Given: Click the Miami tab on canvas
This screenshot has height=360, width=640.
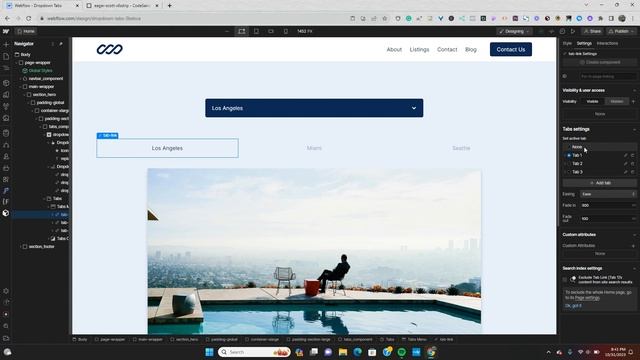Looking at the screenshot, I should tap(314, 148).
